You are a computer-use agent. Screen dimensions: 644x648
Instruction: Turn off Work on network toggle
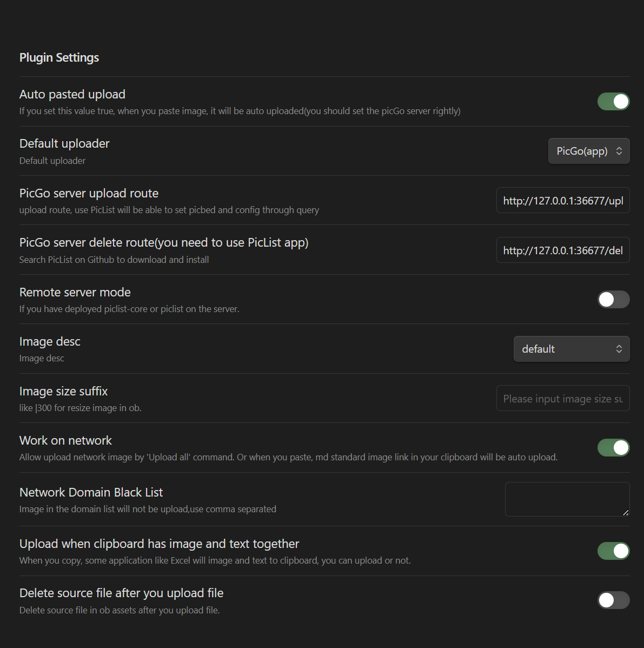[x=613, y=447]
